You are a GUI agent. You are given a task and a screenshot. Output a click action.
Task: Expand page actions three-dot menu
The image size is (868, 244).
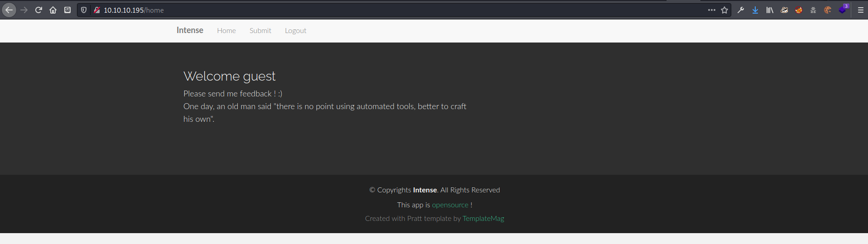tap(712, 10)
